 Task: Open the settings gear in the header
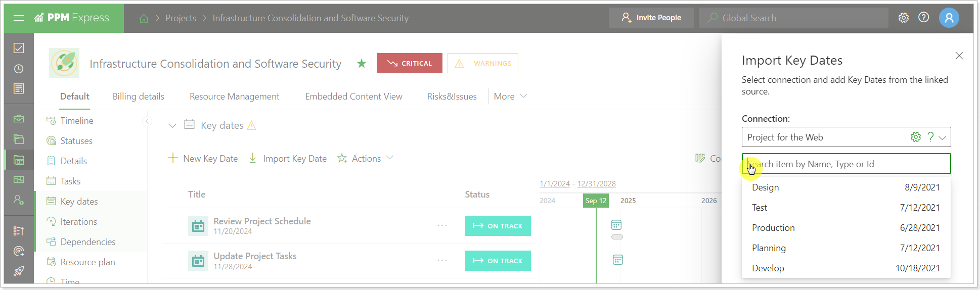coord(904,18)
